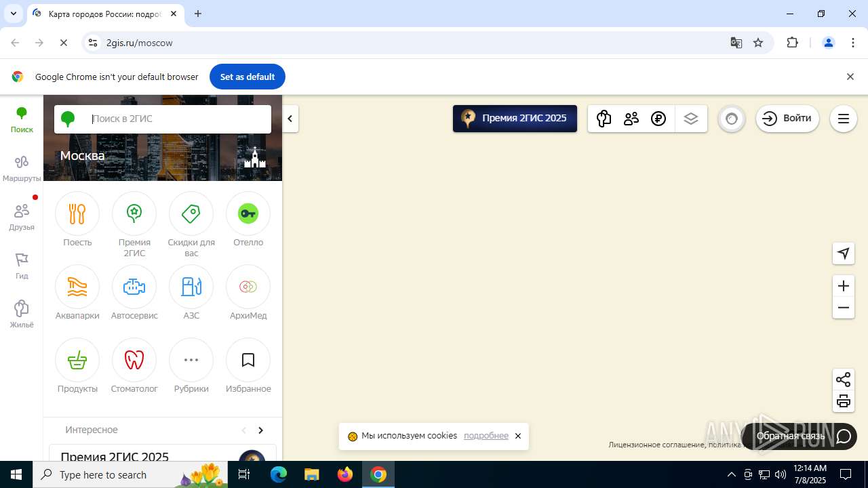Click the housing map layer icon
Image resolution: width=868 pixels, height=488 pixels.
(x=604, y=119)
